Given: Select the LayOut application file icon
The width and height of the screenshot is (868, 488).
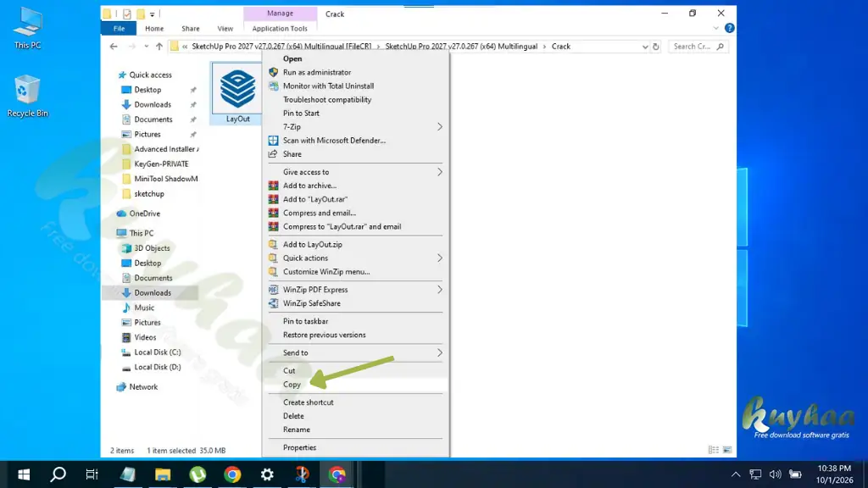Looking at the screenshot, I should (237, 90).
